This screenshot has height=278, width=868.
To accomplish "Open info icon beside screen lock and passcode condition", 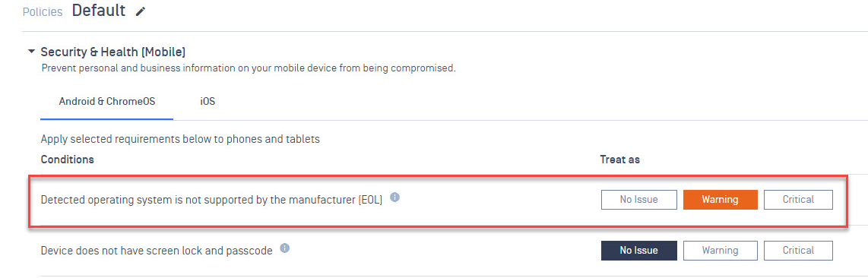I will (x=284, y=248).
